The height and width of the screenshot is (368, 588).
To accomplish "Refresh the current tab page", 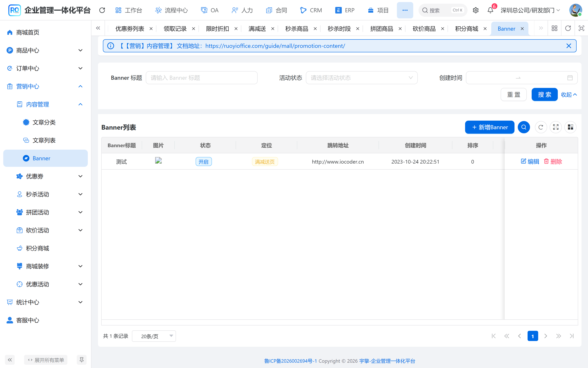I will pyautogui.click(x=568, y=28).
